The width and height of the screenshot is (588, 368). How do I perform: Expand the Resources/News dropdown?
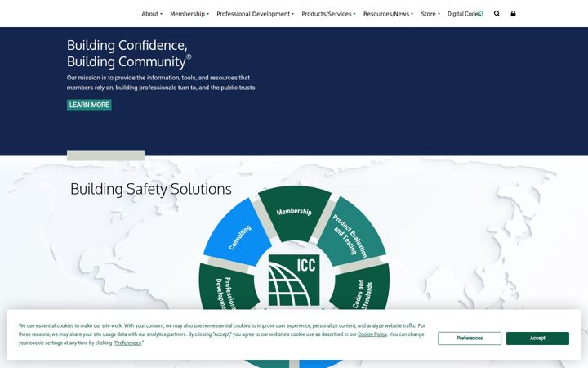click(x=388, y=14)
